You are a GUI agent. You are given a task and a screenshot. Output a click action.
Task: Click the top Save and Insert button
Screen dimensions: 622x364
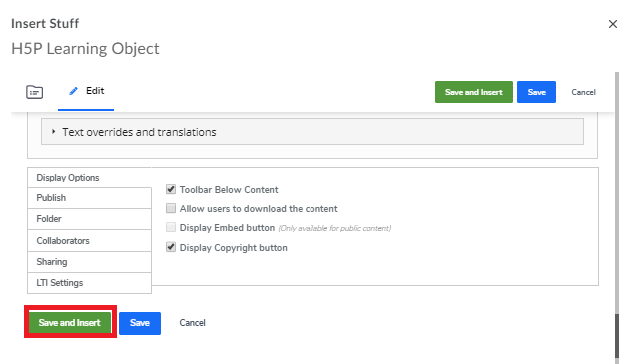coord(473,92)
